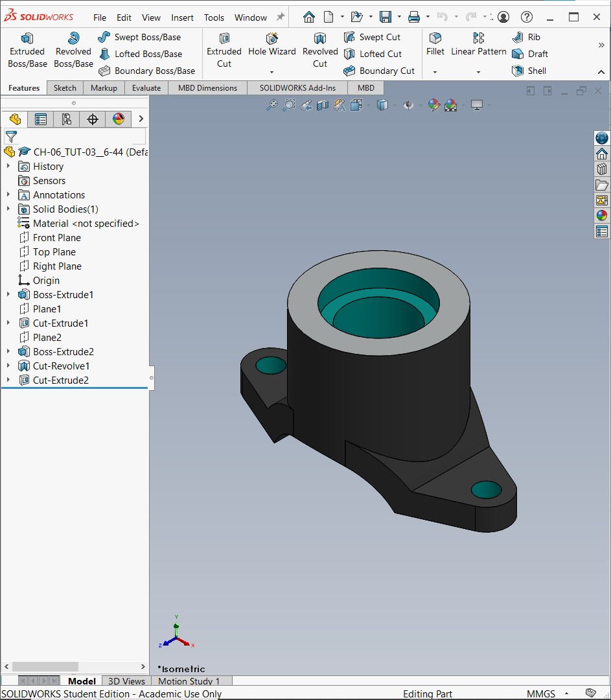Choose the Lofted Cut tool
This screenshot has height=700, width=611.
tap(373, 54)
